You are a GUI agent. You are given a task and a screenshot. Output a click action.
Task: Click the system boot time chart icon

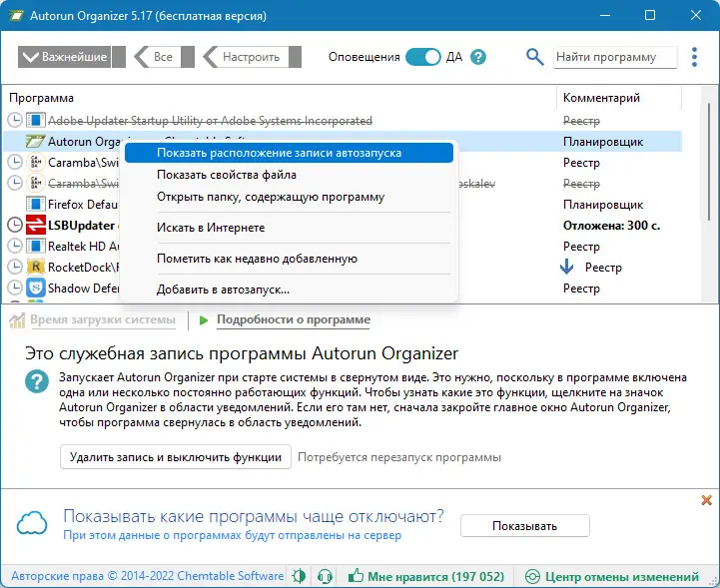tap(17, 319)
